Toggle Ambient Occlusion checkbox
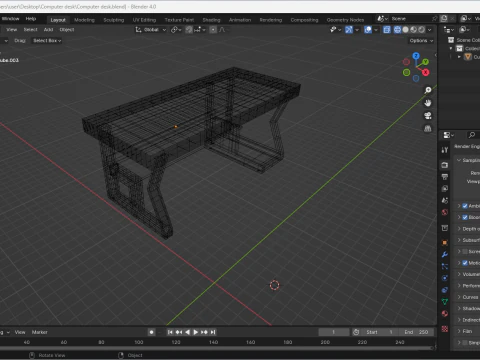 click(x=465, y=206)
